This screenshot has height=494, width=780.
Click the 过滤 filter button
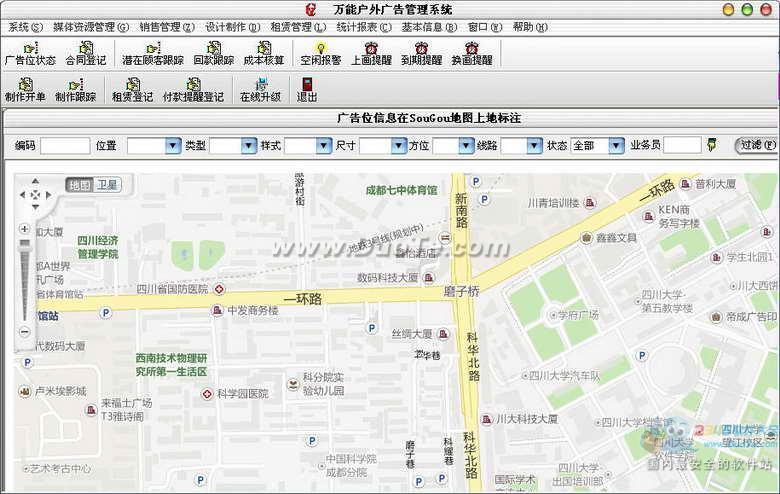tap(756, 145)
